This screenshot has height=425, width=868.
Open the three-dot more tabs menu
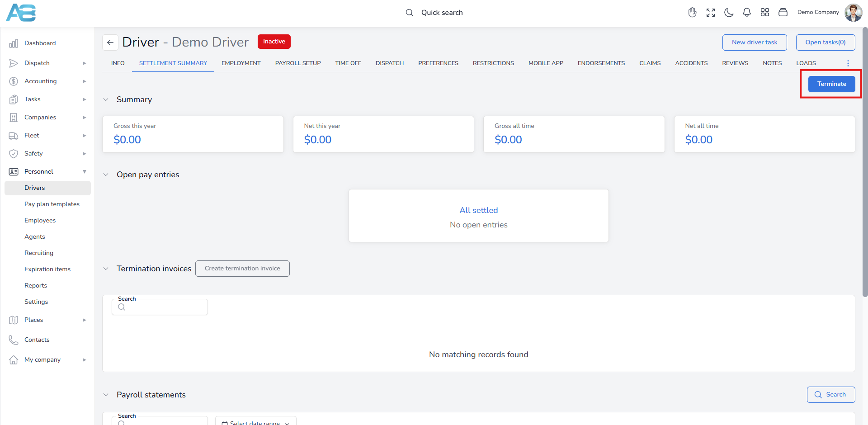[x=848, y=63]
